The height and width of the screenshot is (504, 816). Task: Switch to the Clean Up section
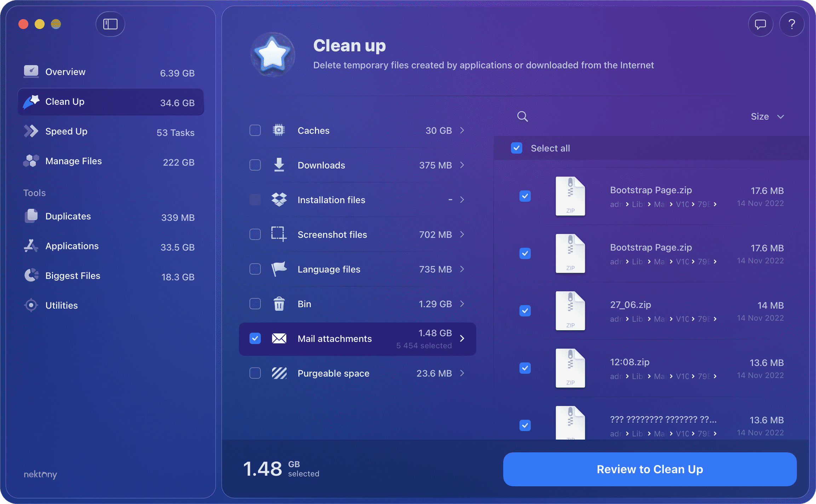click(x=65, y=102)
